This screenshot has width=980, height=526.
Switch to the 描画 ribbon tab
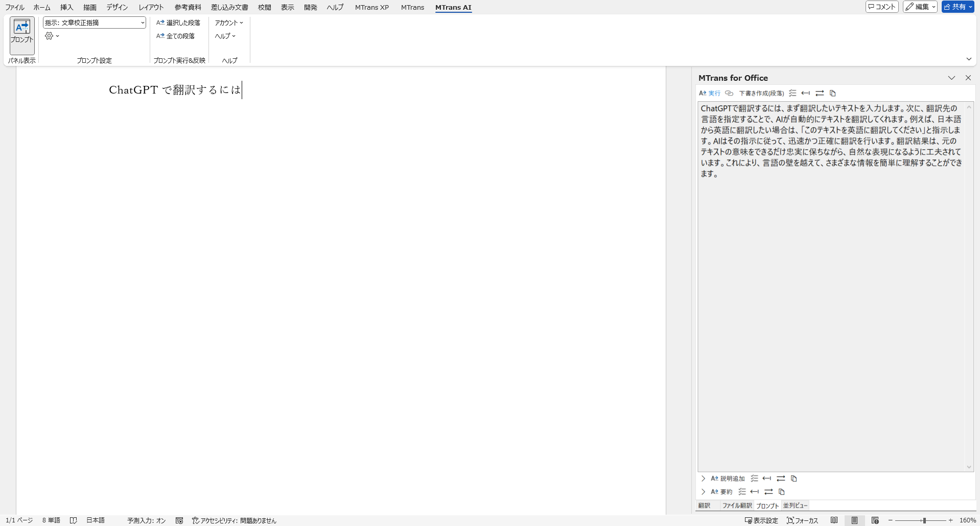pos(90,7)
